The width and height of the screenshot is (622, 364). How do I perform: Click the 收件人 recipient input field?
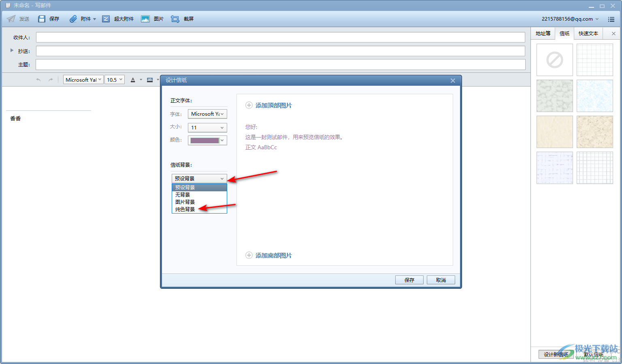pyautogui.click(x=281, y=37)
